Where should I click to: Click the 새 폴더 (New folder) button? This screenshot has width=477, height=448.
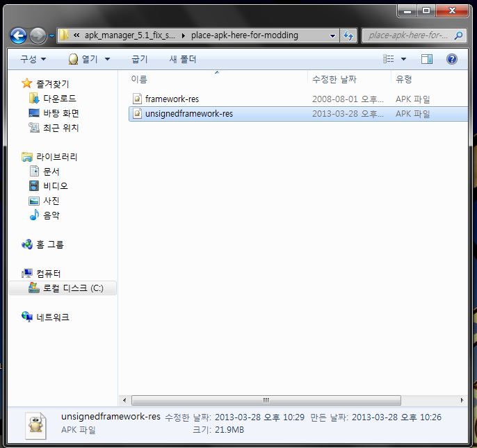tap(183, 59)
